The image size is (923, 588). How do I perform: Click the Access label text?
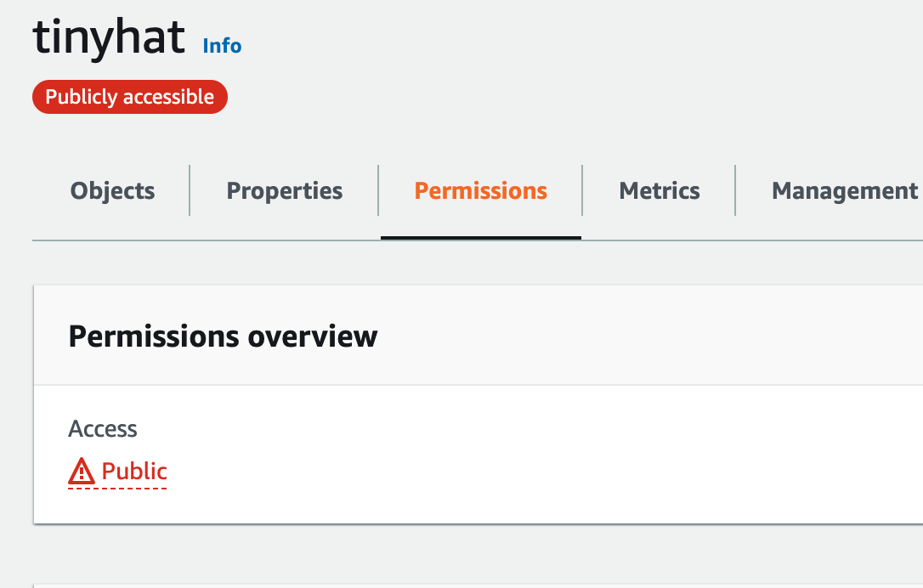click(x=103, y=428)
